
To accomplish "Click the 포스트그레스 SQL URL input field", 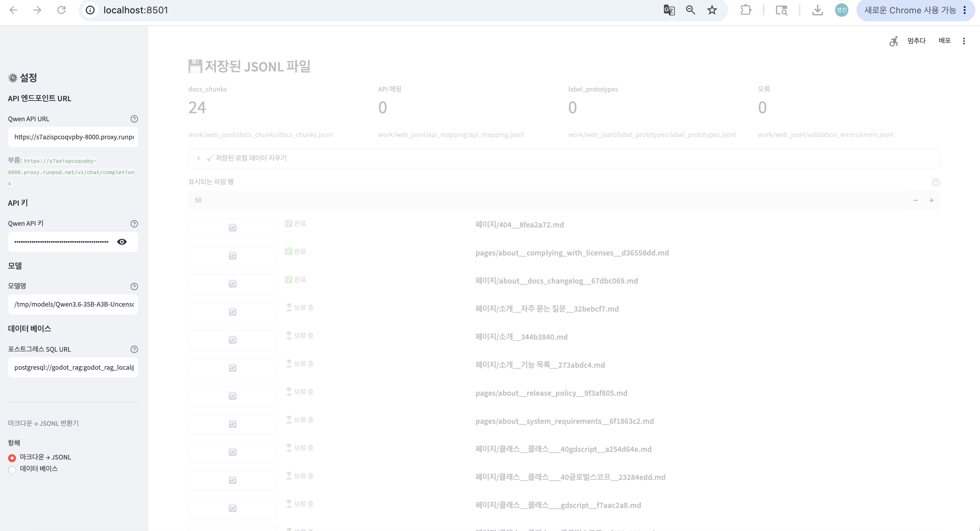I will point(73,367).
